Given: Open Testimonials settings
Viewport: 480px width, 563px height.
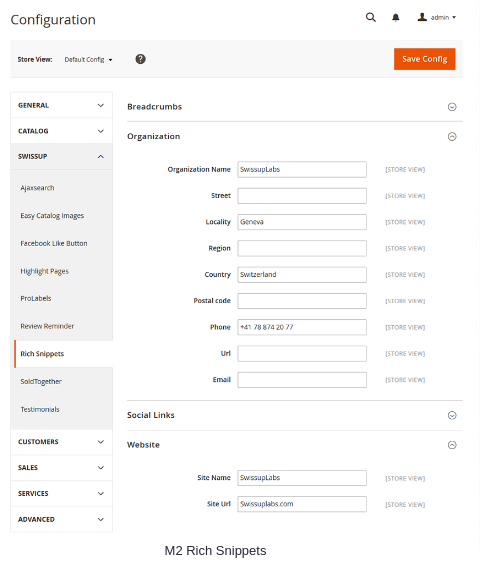Looking at the screenshot, I should coord(40,409).
